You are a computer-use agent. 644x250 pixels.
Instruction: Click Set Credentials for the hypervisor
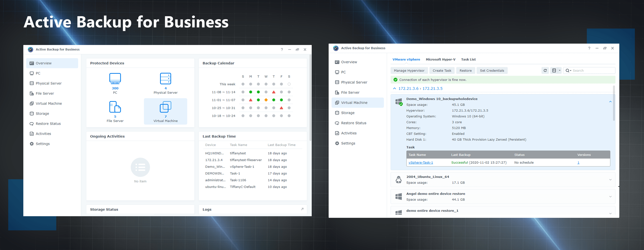[492, 70]
